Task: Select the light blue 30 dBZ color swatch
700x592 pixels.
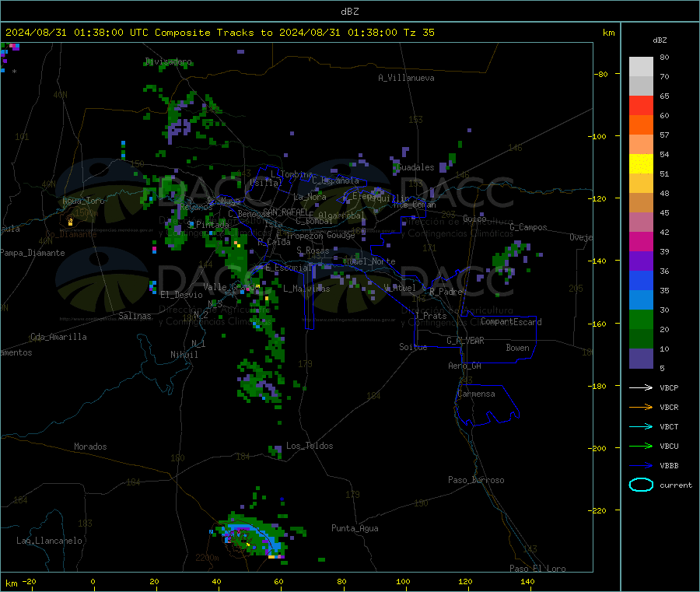Action: (x=641, y=300)
